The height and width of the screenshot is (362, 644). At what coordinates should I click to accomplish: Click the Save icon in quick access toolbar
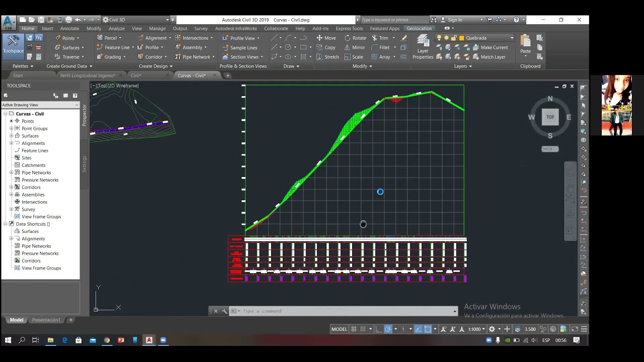[x=41, y=20]
